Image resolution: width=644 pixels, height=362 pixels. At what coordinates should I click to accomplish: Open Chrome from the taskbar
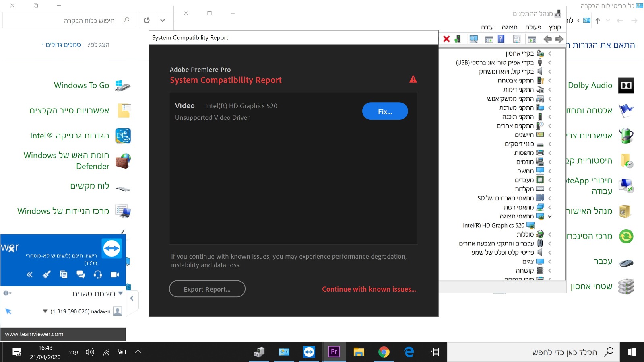(x=384, y=352)
